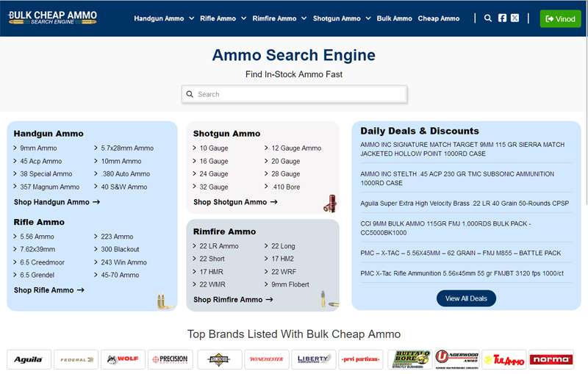Click the Armscor brand logo
Screen dimensions: 588x374
[219, 359]
